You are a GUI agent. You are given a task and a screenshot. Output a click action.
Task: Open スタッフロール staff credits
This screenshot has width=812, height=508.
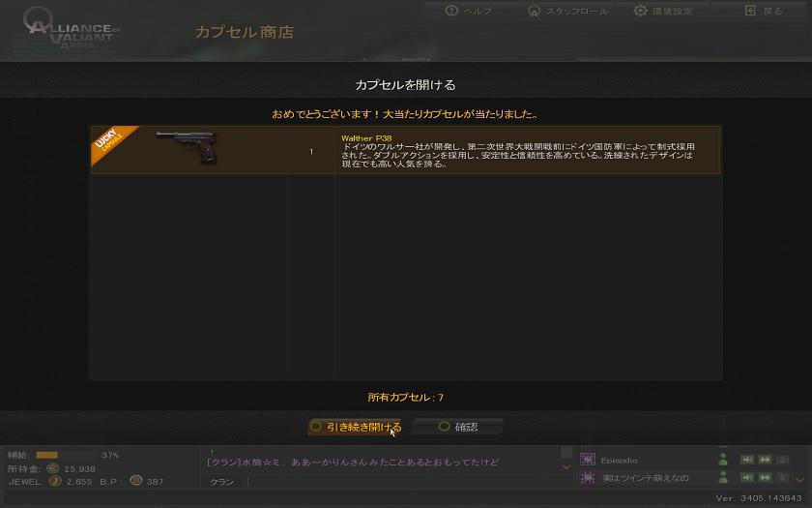[x=534, y=11]
